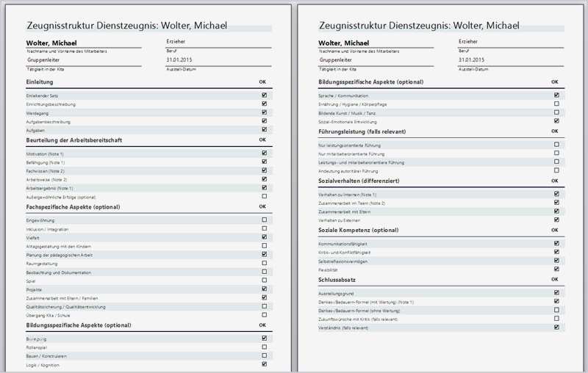Uncheck the Vielfalt checkbox

pos(265,237)
